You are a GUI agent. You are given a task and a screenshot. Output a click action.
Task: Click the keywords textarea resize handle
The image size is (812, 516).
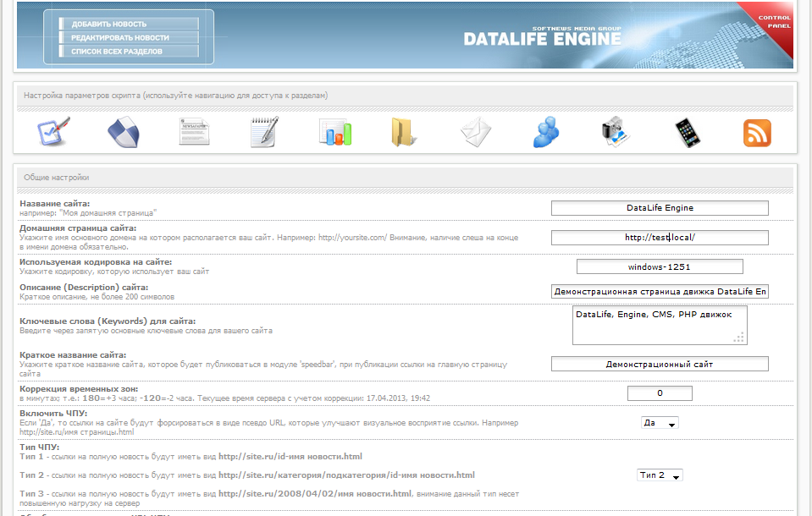click(x=739, y=338)
